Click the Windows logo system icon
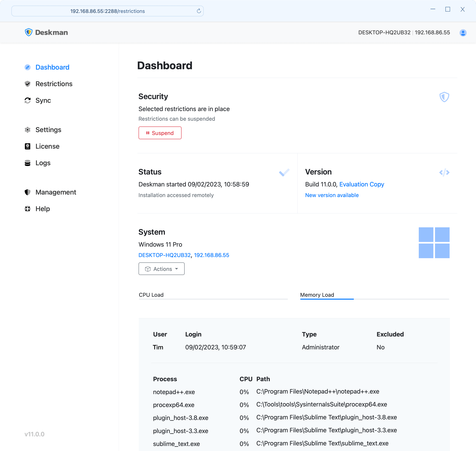Screen dimensions: 476x451 pyautogui.click(x=434, y=242)
